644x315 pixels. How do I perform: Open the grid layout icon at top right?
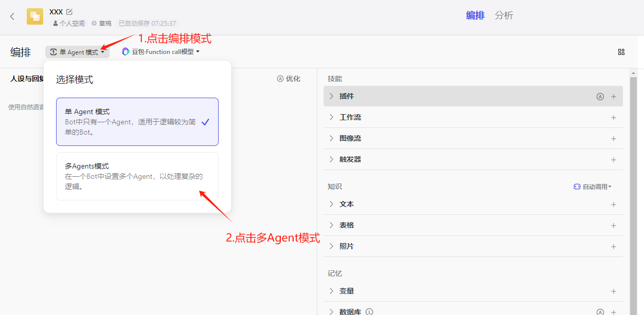click(621, 52)
